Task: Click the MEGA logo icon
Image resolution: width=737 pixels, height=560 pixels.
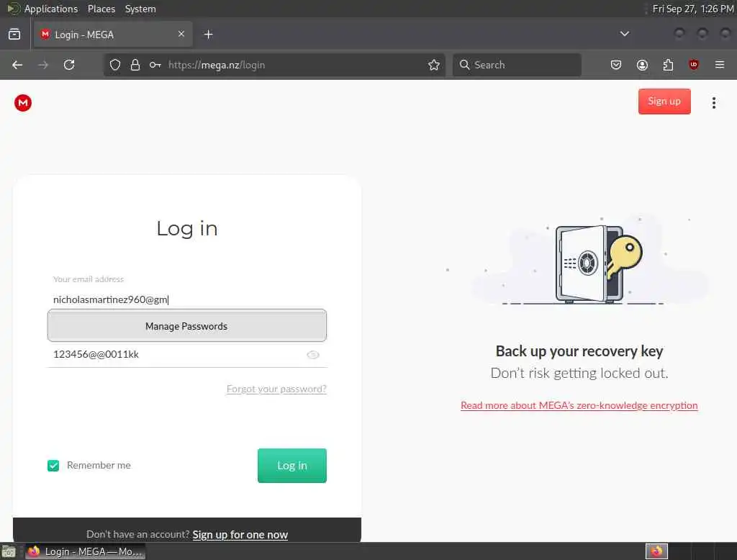Action: click(22, 102)
